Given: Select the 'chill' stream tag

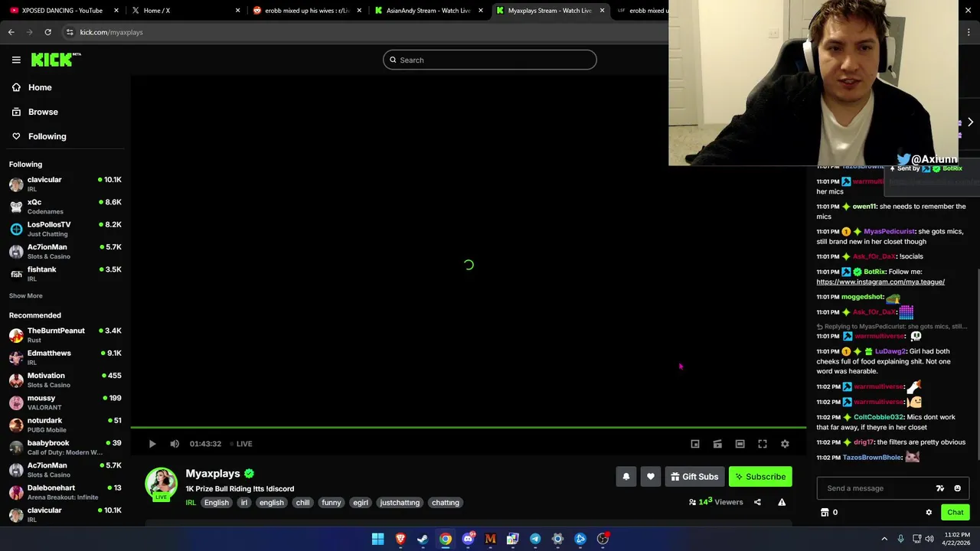Looking at the screenshot, I should pos(303,503).
